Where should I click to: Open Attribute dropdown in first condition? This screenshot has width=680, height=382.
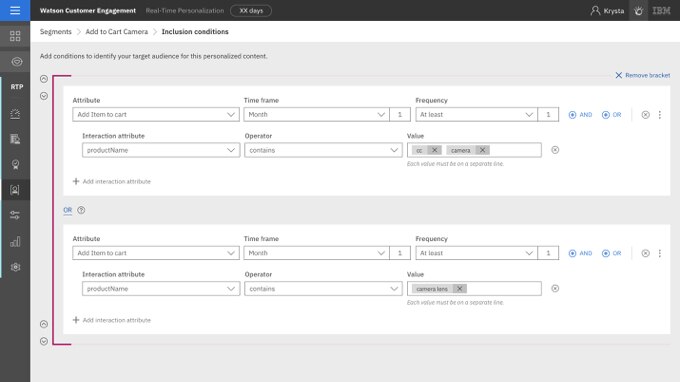click(x=156, y=114)
